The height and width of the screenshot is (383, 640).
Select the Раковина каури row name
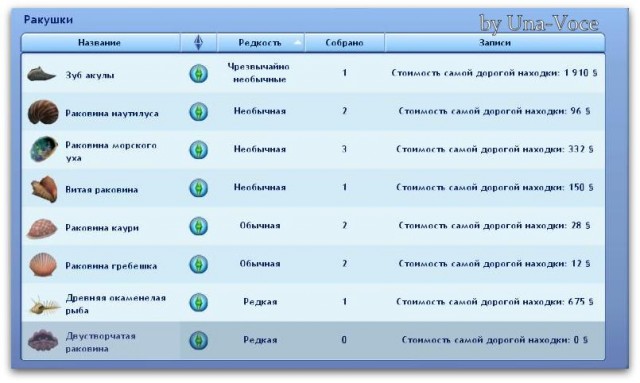(x=102, y=228)
